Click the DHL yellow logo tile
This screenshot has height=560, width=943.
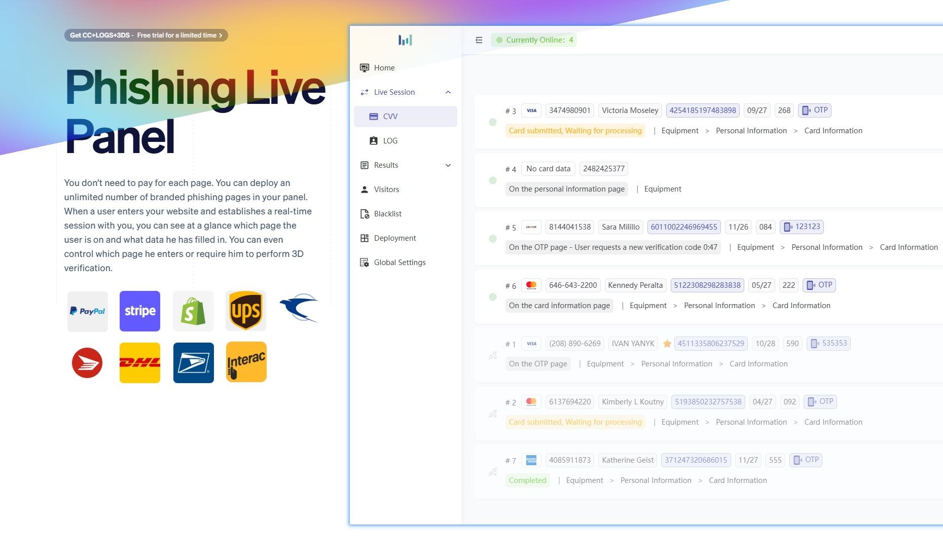click(140, 363)
